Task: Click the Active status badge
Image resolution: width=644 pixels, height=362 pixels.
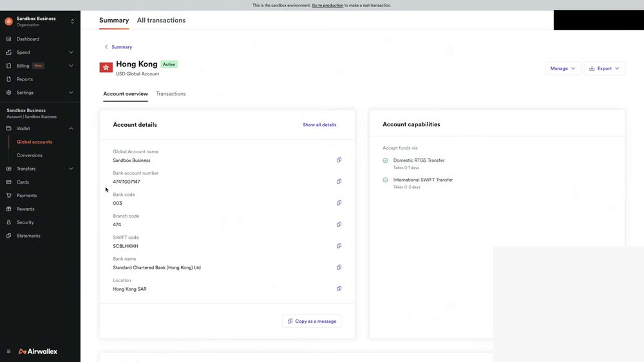Action: coord(169,64)
